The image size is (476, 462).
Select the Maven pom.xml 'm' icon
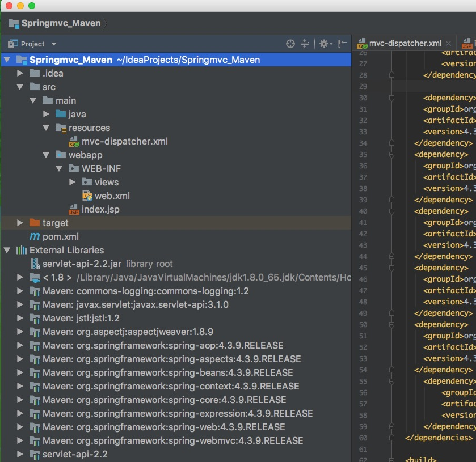35,236
